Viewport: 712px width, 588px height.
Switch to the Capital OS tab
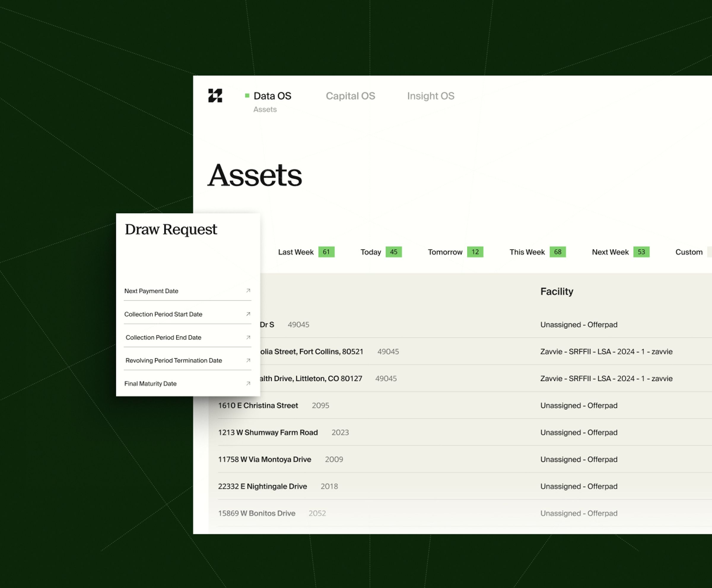click(350, 96)
